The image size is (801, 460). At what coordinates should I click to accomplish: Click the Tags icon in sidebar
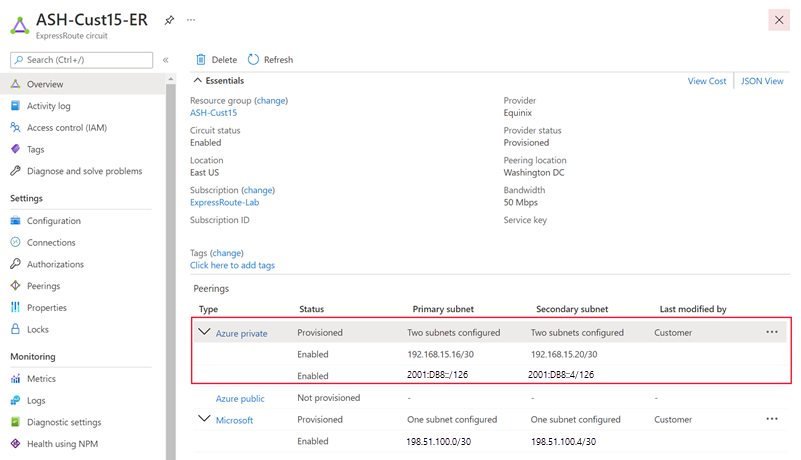tap(16, 149)
